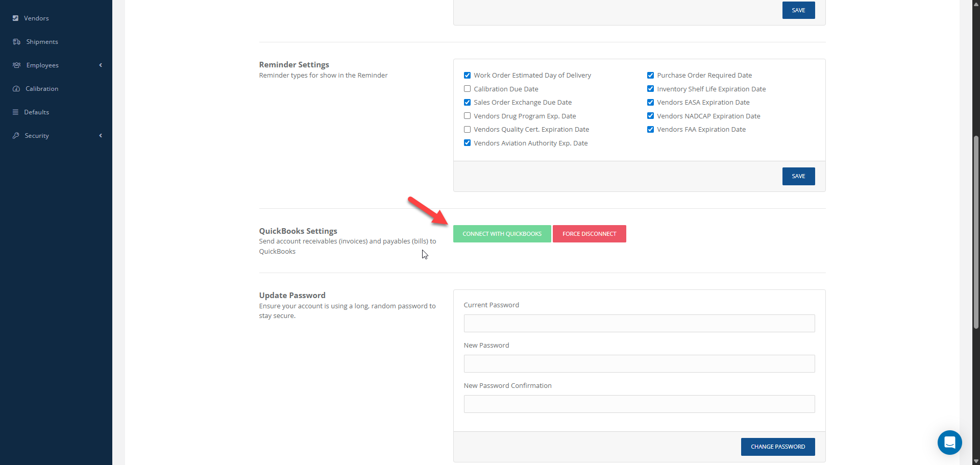Click the Vendors sidebar icon
980x465 pixels.
(x=15, y=18)
